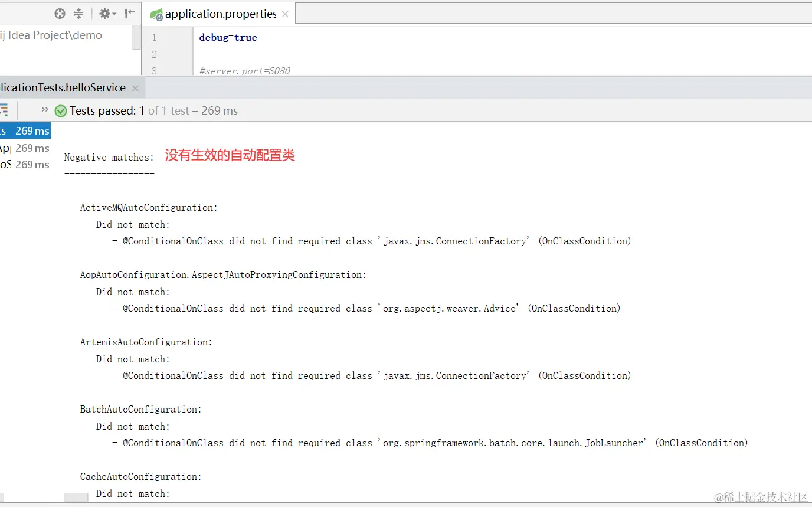Click Artemis's javax.jms.ConnectionFactory condition line
Image resolution: width=812 pixels, height=507 pixels.
372,375
